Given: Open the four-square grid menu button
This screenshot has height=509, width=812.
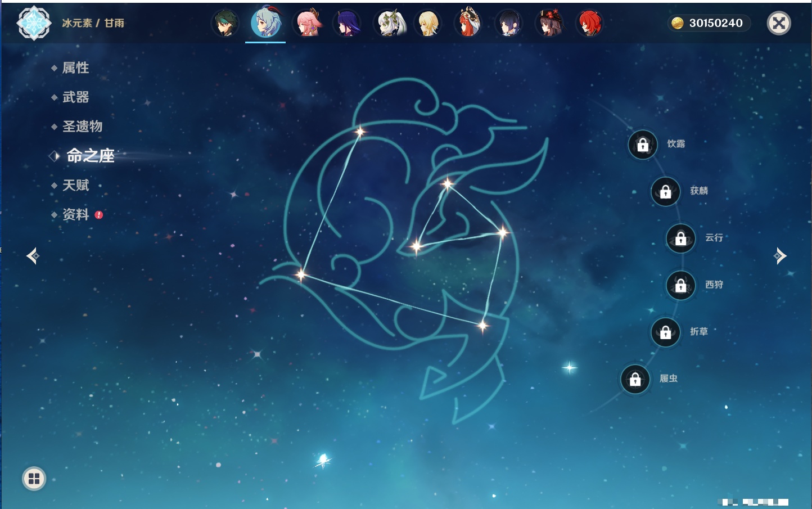Looking at the screenshot, I should [34, 479].
